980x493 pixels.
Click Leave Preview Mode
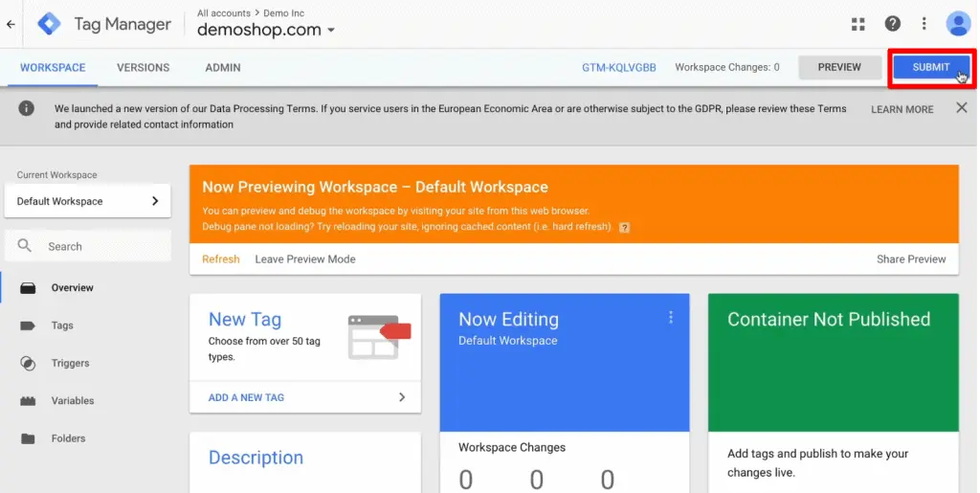tap(305, 259)
